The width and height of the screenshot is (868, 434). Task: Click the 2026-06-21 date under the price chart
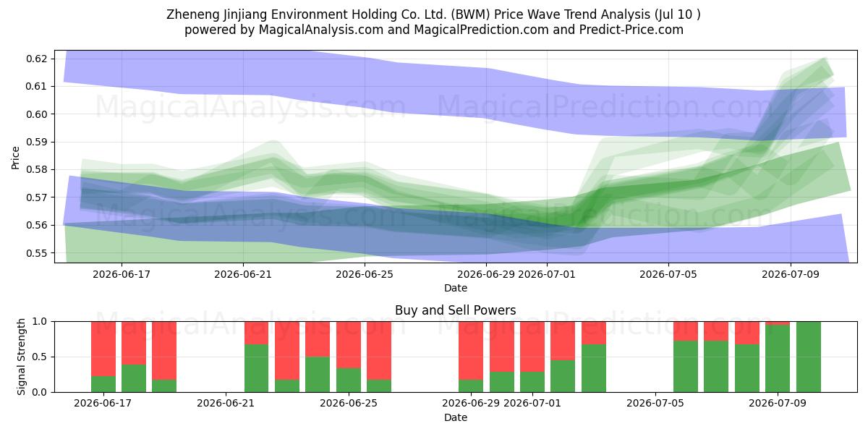pos(243,274)
